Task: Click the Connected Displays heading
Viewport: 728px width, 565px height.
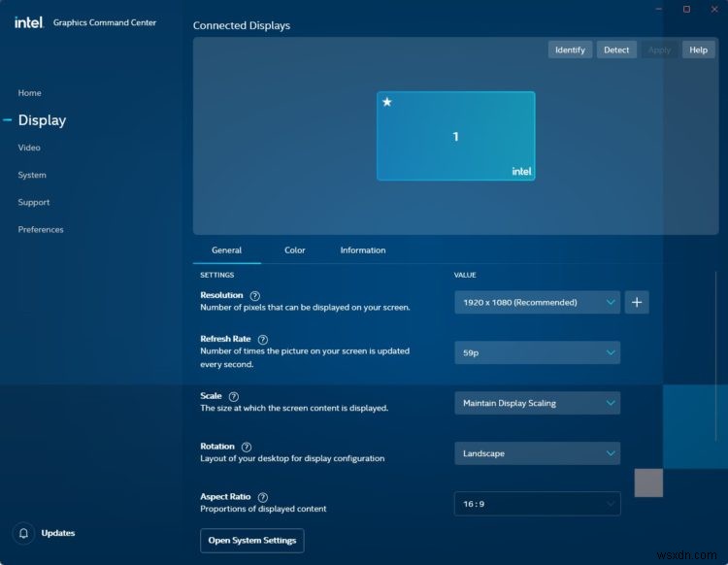Action: (242, 25)
